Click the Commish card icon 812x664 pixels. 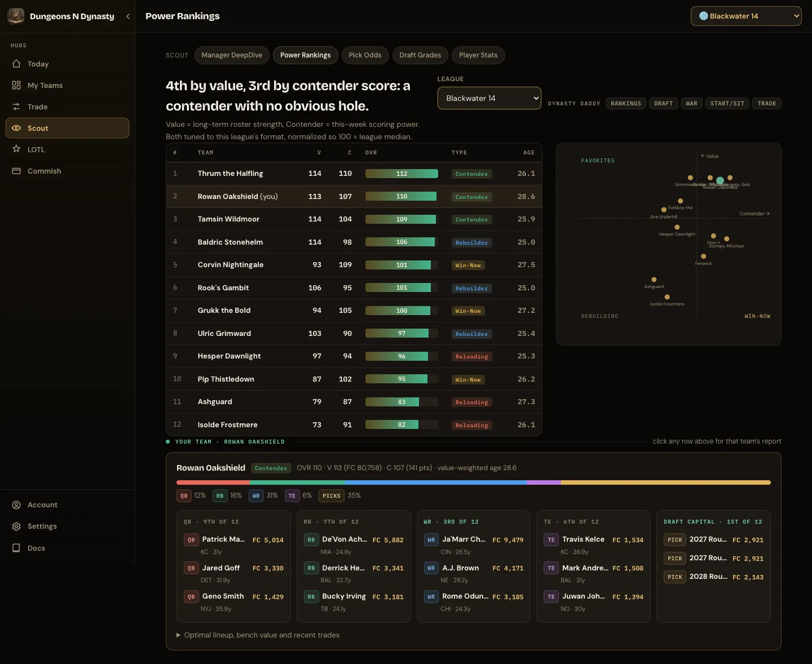click(x=16, y=171)
